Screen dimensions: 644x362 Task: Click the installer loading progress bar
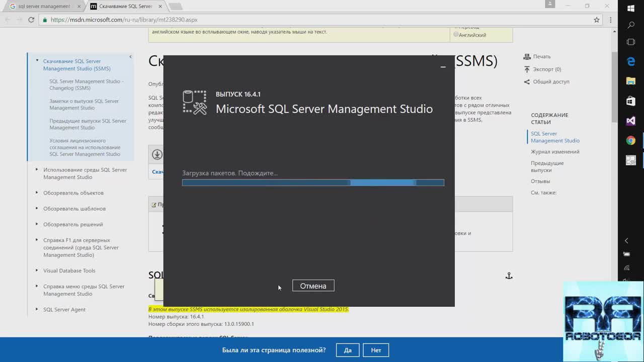click(x=313, y=183)
